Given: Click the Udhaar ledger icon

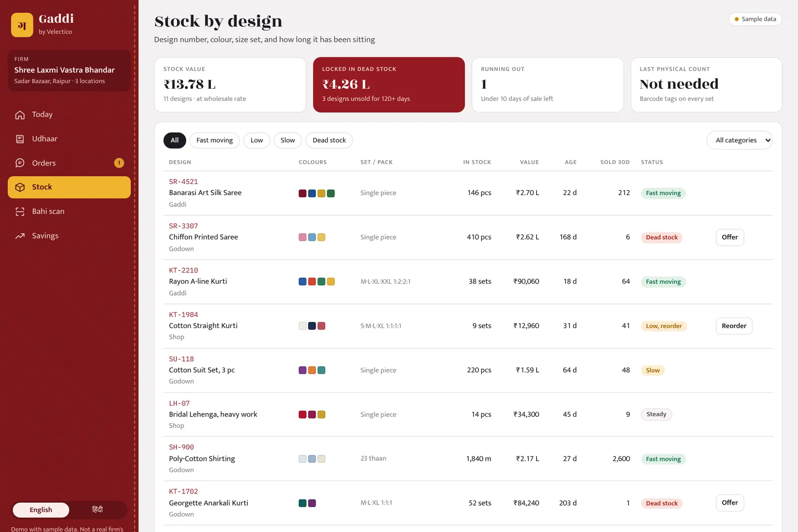Looking at the screenshot, I should click(x=20, y=139).
